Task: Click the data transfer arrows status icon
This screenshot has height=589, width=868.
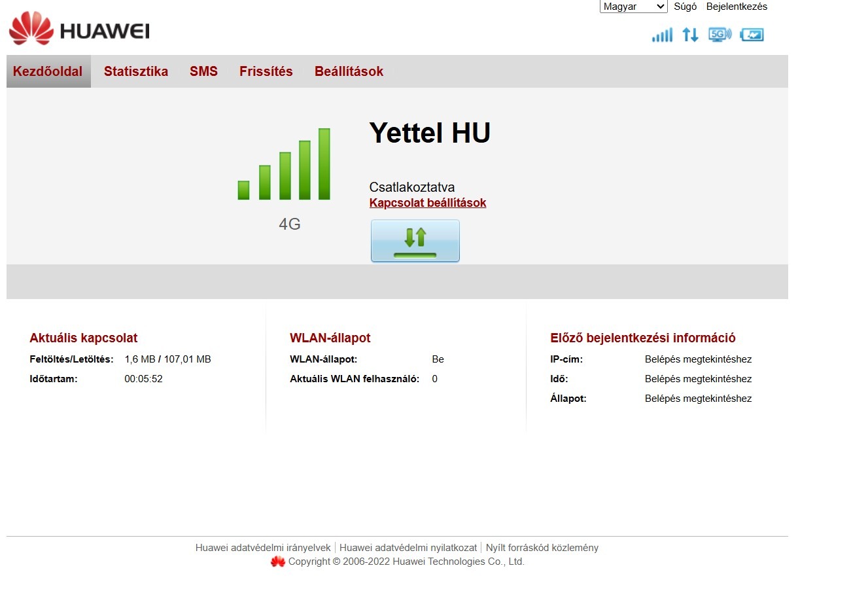Action: 690,35
